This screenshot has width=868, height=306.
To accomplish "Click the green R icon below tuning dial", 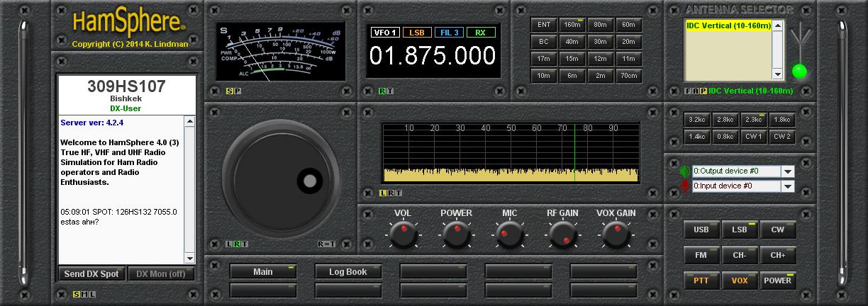I will click(237, 244).
